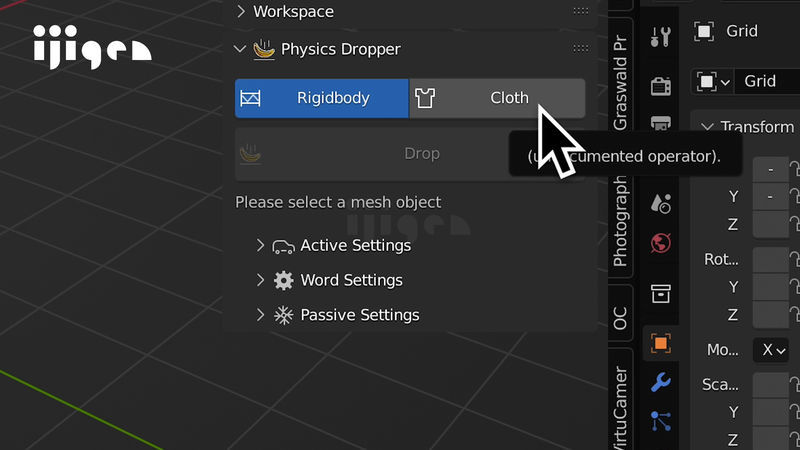Open the Tool properties tab icon
The image size is (800, 450).
660,37
